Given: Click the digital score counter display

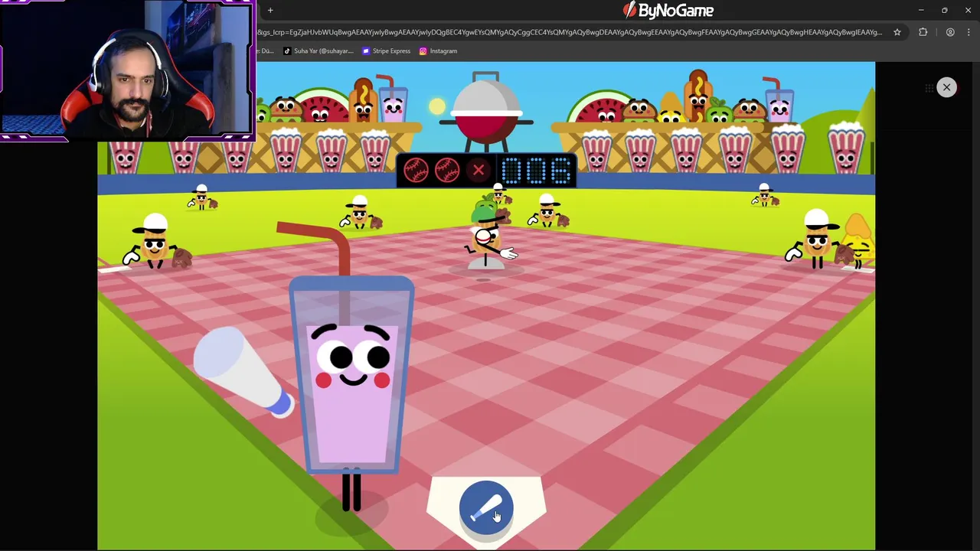Looking at the screenshot, I should [537, 171].
